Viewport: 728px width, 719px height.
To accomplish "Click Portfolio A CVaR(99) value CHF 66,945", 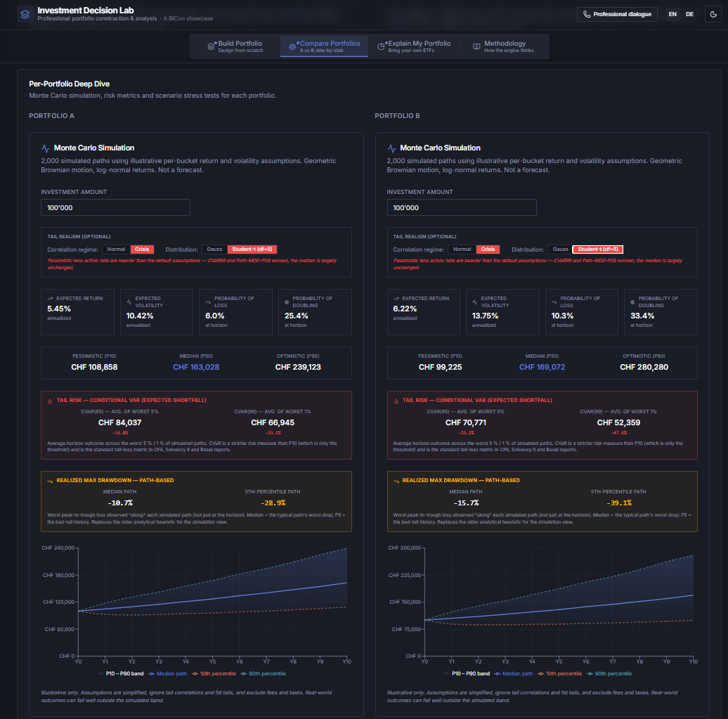I will click(273, 422).
